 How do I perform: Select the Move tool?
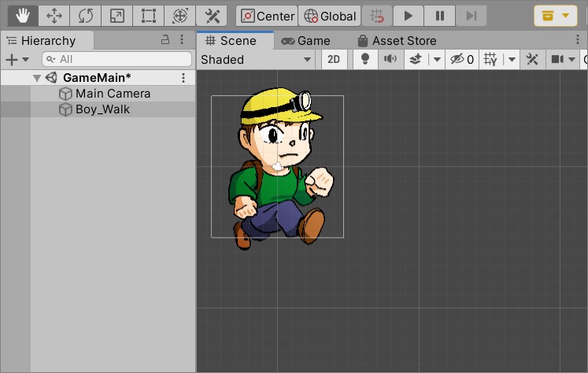point(54,16)
